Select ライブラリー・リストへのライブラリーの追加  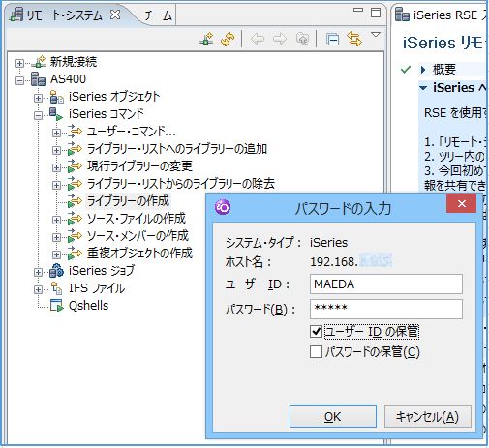(x=177, y=149)
